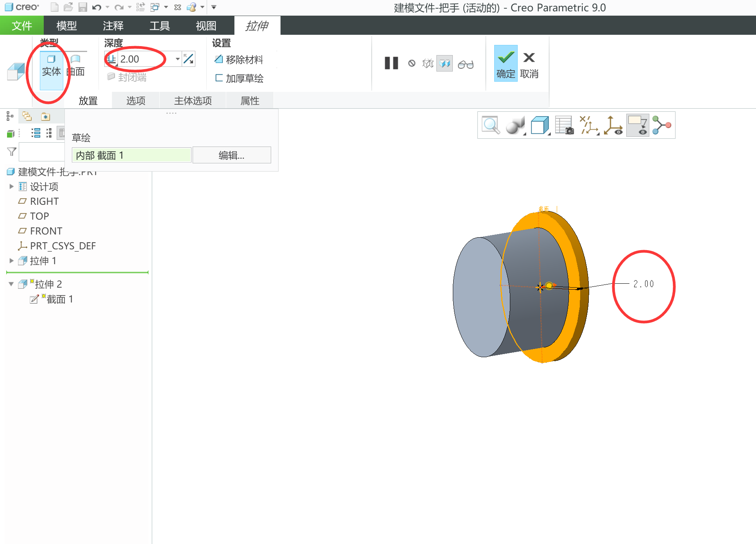Image resolution: width=756 pixels, height=544 pixels.
Task: Open the depth value dropdown arrow
Action: click(x=178, y=59)
